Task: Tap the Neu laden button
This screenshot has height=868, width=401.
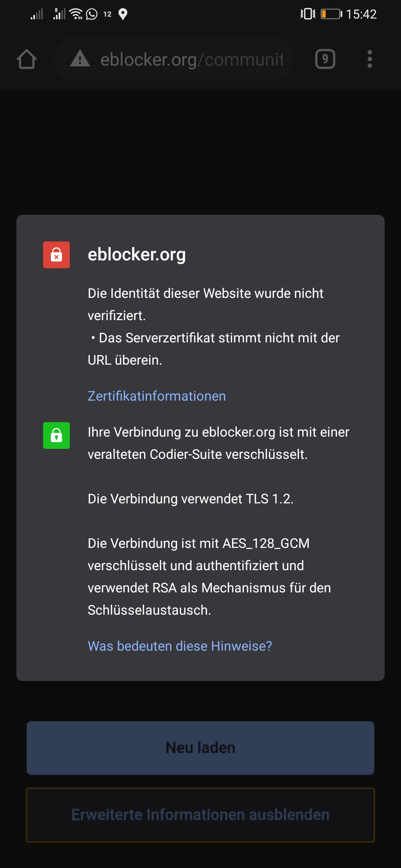Action: click(x=200, y=748)
